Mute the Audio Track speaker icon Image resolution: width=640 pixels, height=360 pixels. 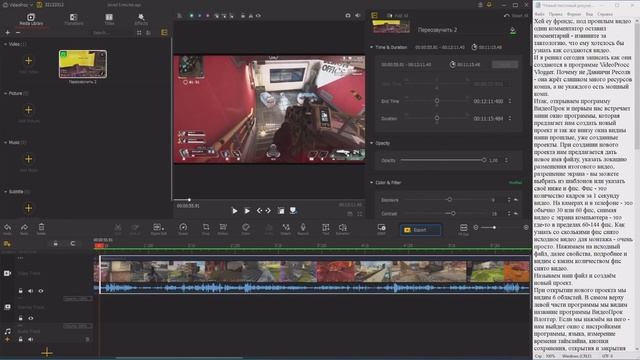tap(31, 339)
